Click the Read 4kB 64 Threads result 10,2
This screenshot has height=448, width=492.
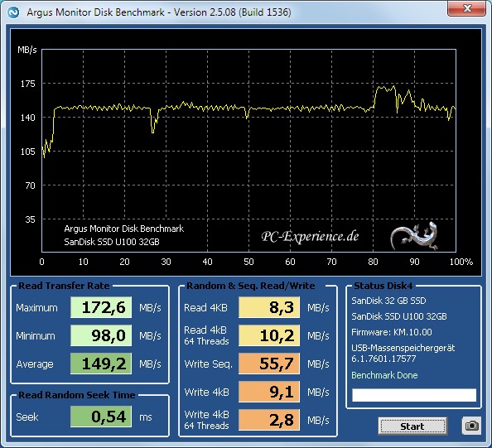tap(269, 335)
